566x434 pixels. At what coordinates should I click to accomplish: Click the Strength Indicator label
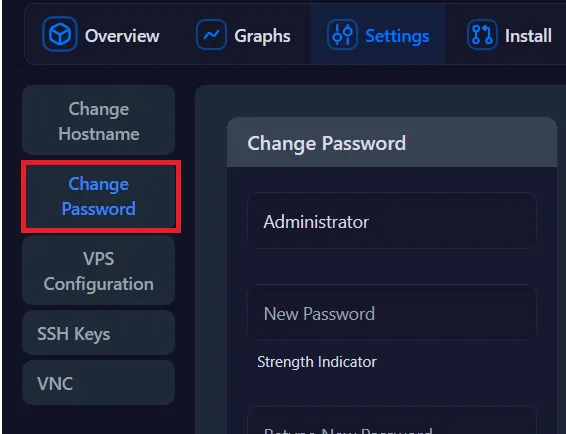click(317, 362)
